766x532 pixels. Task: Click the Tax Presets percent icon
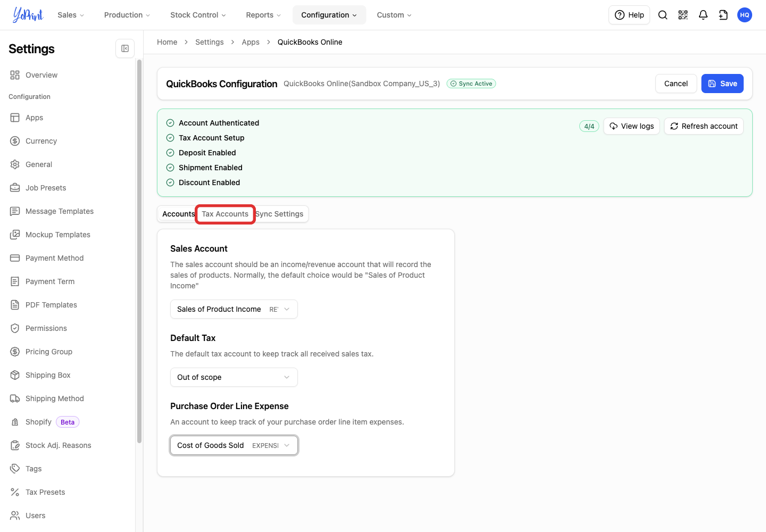[15, 492]
